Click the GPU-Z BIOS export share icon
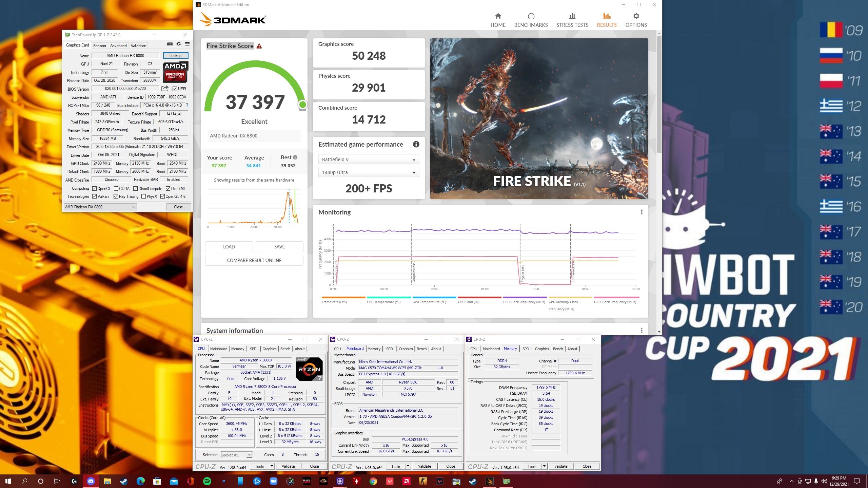 point(165,89)
